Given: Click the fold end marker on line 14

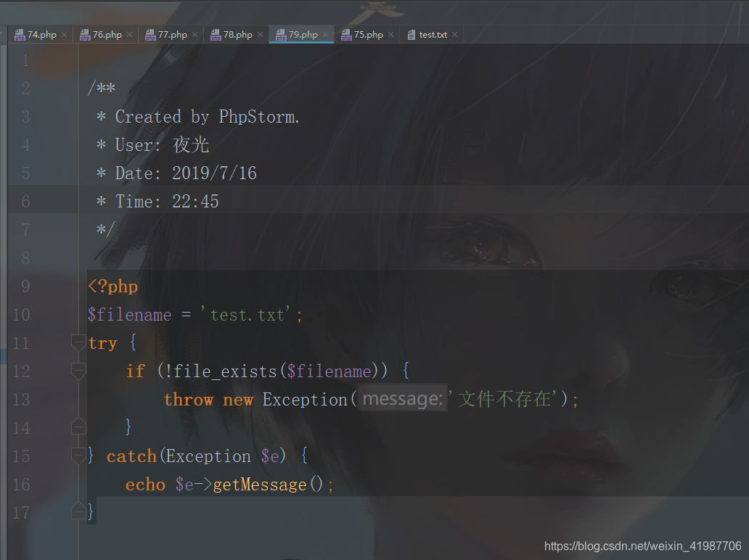Looking at the screenshot, I should pyautogui.click(x=78, y=426).
